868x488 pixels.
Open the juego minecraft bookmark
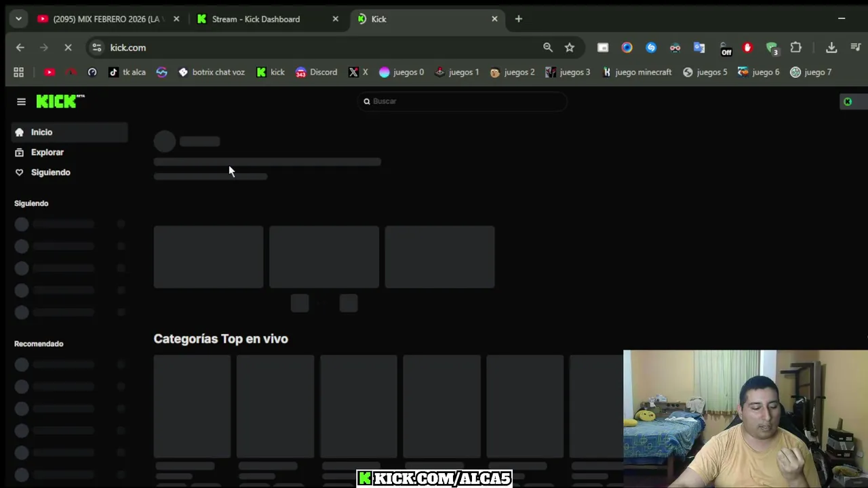pos(637,72)
